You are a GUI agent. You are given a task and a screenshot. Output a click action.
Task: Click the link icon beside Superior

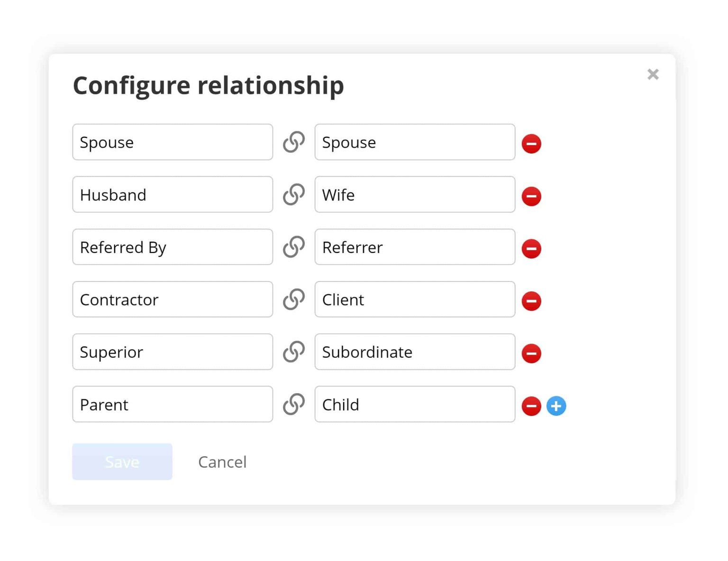coord(294,352)
